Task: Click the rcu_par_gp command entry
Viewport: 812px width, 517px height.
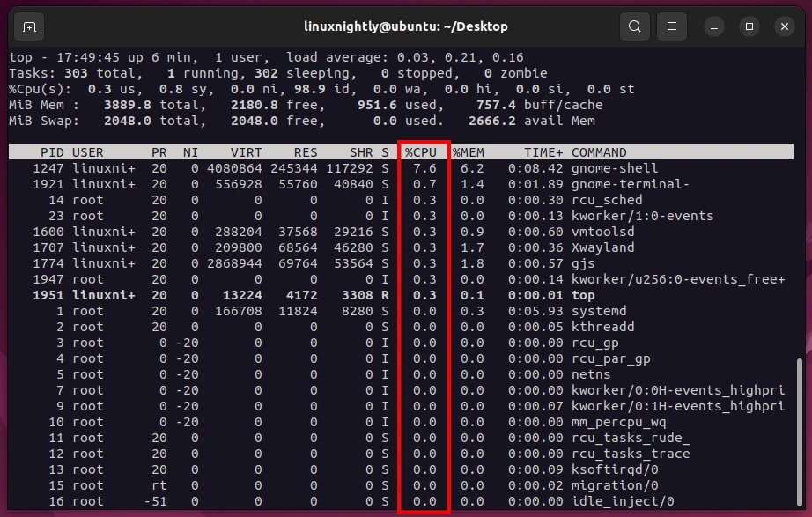Action: (x=610, y=358)
